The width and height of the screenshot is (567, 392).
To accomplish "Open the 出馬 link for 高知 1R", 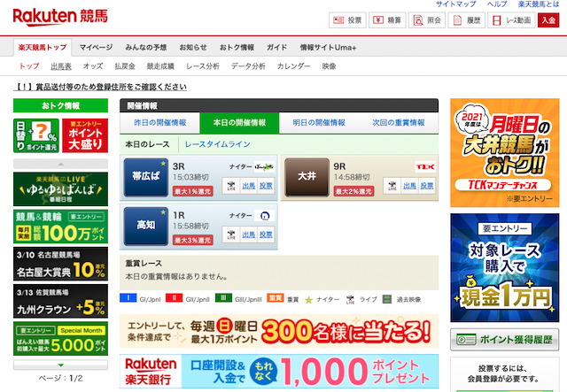I will tap(249, 234).
